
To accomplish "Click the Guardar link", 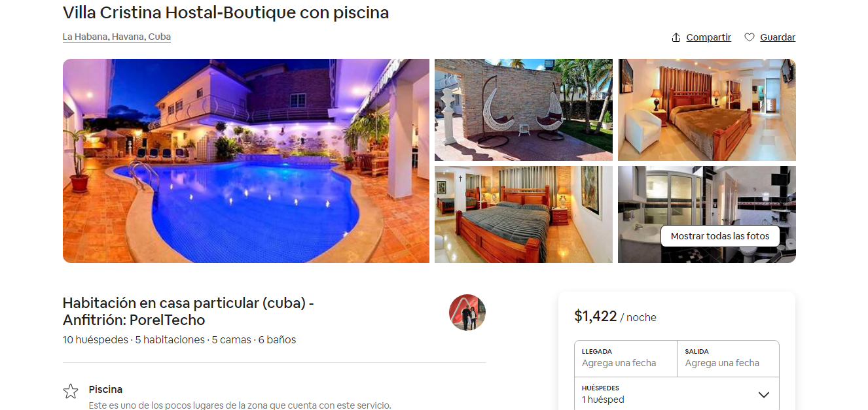I will (x=778, y=37).
